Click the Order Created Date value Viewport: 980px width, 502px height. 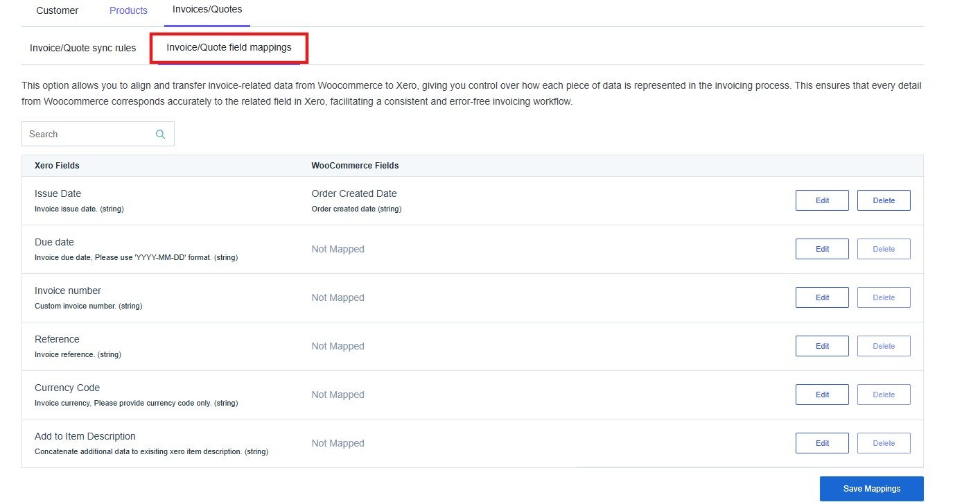[354, 193]
